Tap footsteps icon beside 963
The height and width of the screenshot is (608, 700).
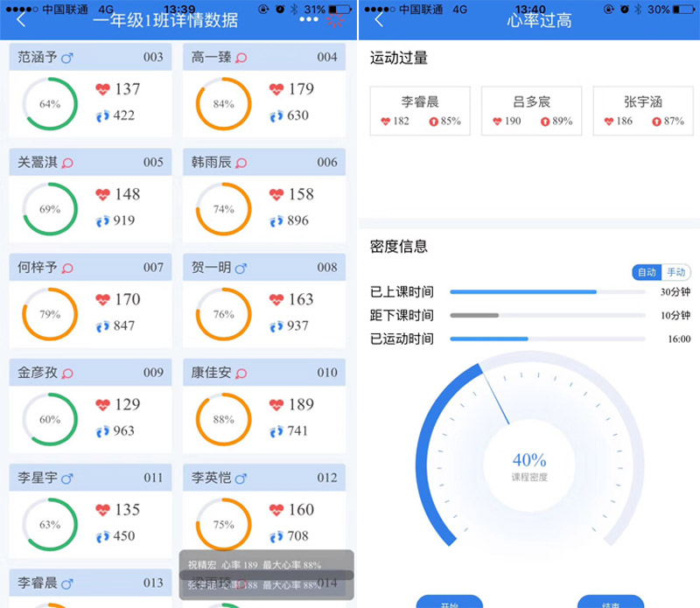click(102, 431)
